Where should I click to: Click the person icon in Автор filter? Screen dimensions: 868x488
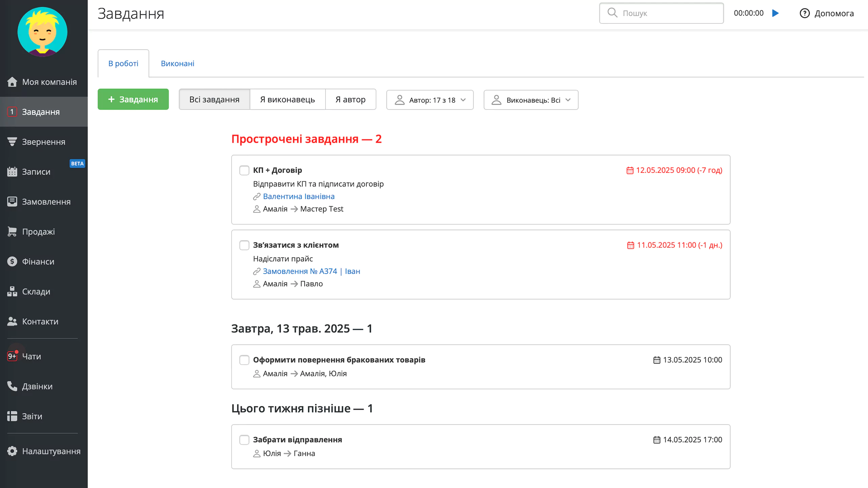400,100
